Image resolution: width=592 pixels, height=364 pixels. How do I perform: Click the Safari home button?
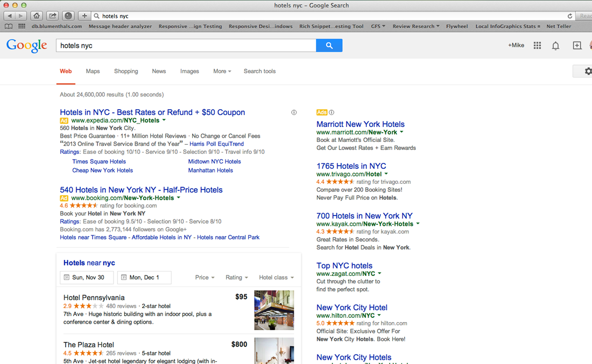click(37, 16)
